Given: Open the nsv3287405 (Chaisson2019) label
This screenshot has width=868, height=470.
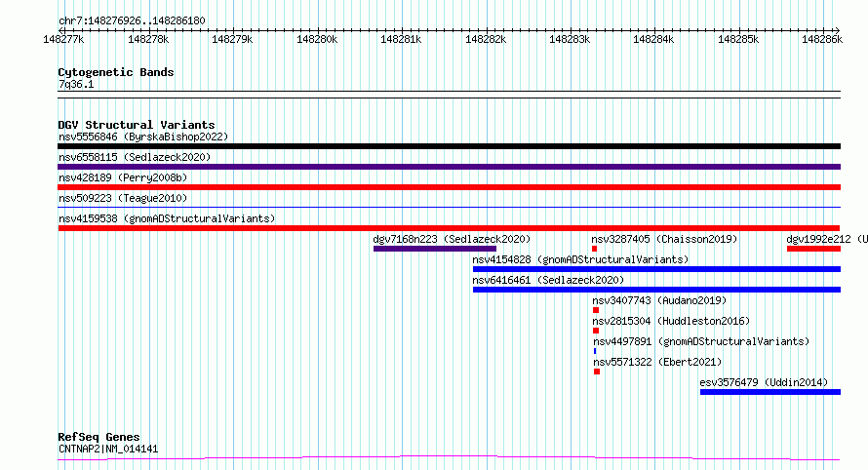Looking at the screenshot, I should (x=664, y=239).
